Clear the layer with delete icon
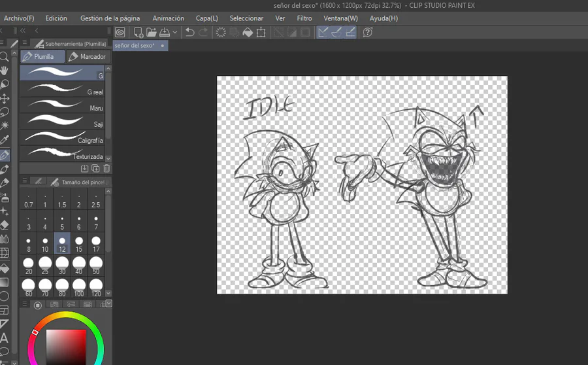 (221, 32)
